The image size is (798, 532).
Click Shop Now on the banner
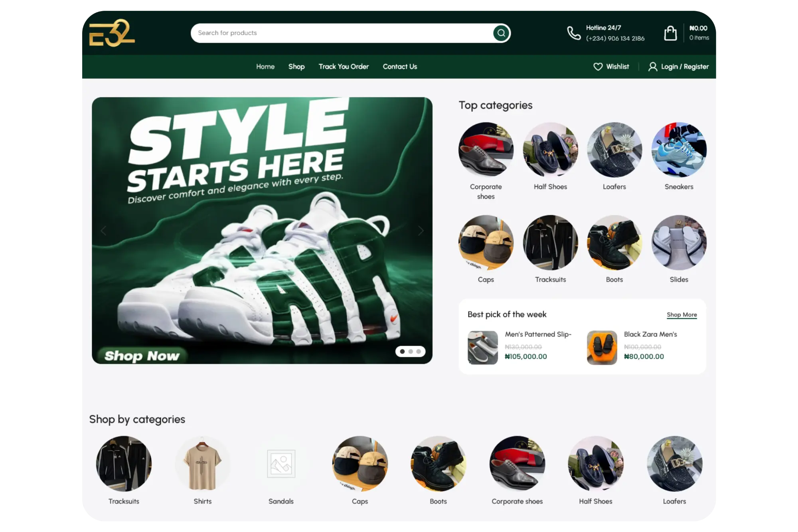click(142, 356)
